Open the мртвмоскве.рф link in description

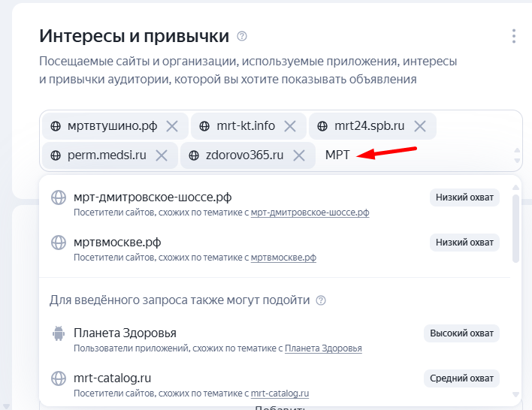[283, 258]
